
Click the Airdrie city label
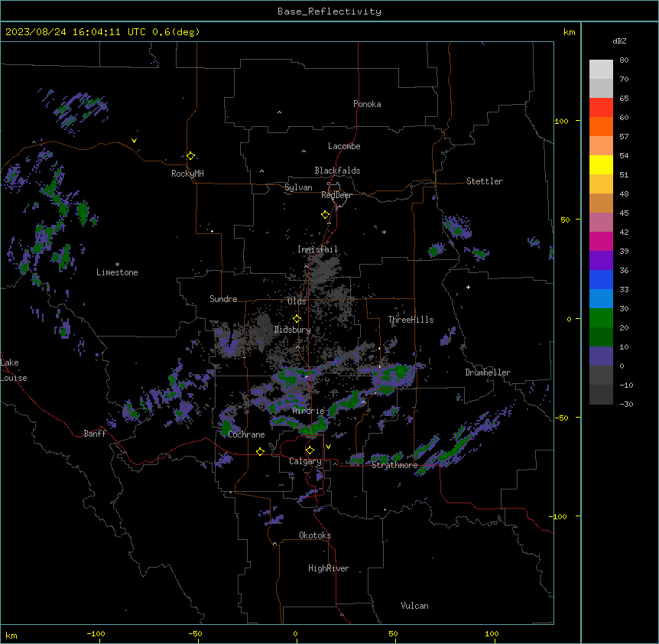pyautogui.click(x=308, y=411)
